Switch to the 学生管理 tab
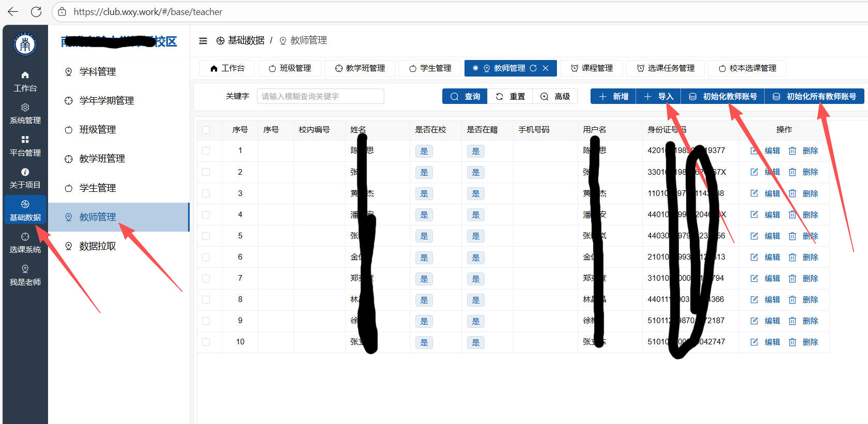The width and height of the screenshot is (868, 424). [430, 68]
